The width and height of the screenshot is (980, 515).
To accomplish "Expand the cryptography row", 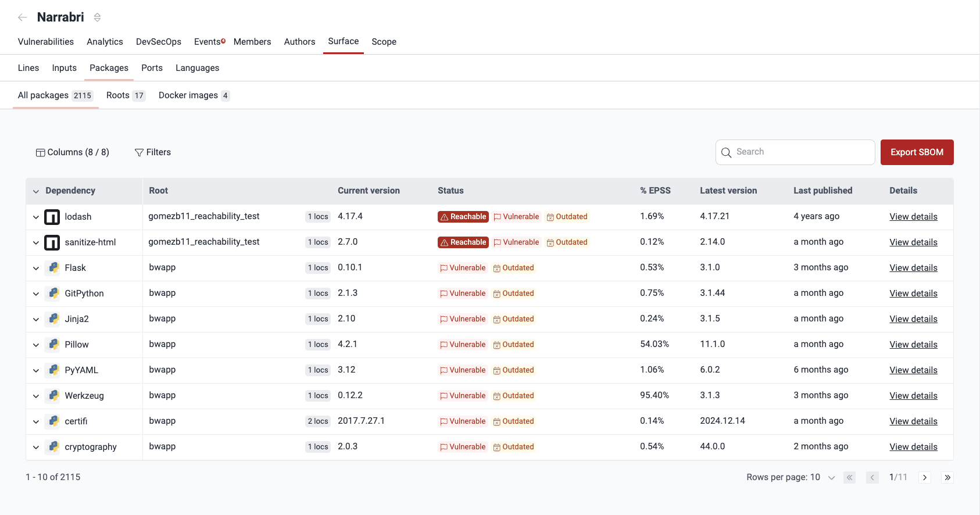I will tap(36, 448).
